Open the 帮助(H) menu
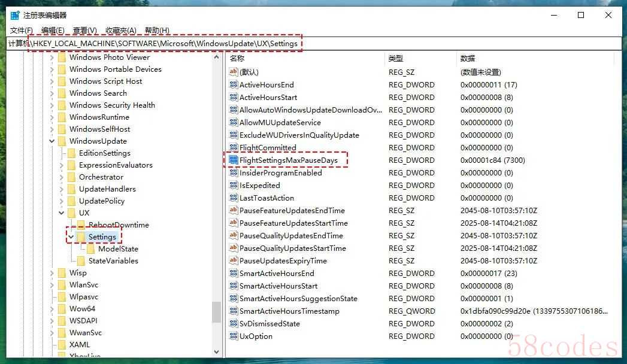Image resolution: width=627 pixels, height=364 pixels. tap(157, 31)
